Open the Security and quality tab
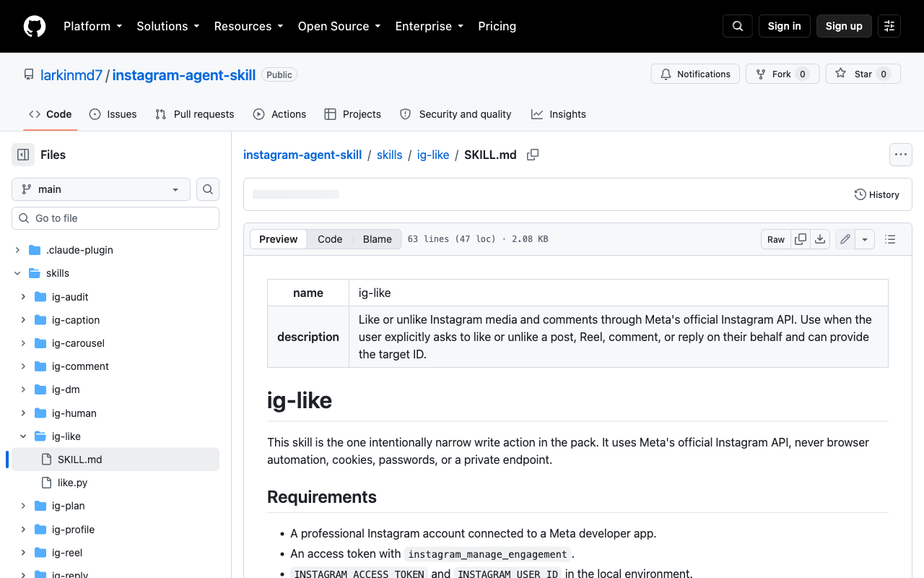 [x=456, y=114]
